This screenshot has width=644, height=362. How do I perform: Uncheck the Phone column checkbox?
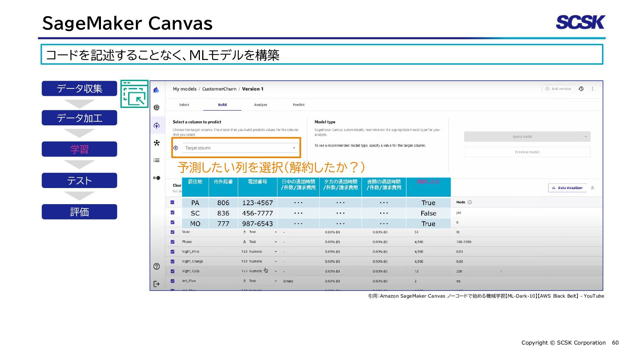(x=172, y=242)
